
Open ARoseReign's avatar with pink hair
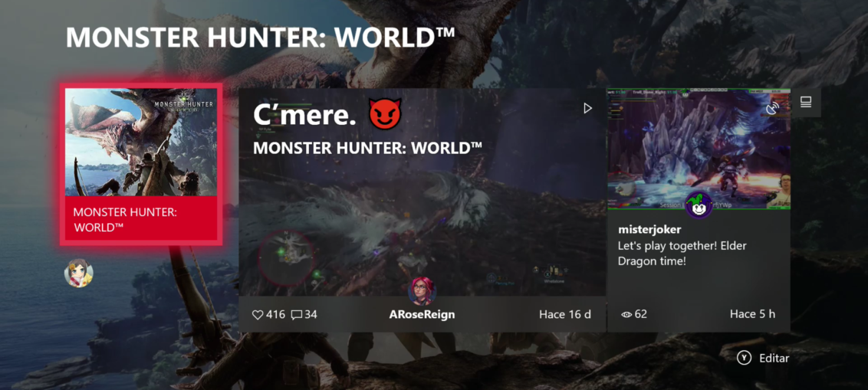tap(422, 291)
